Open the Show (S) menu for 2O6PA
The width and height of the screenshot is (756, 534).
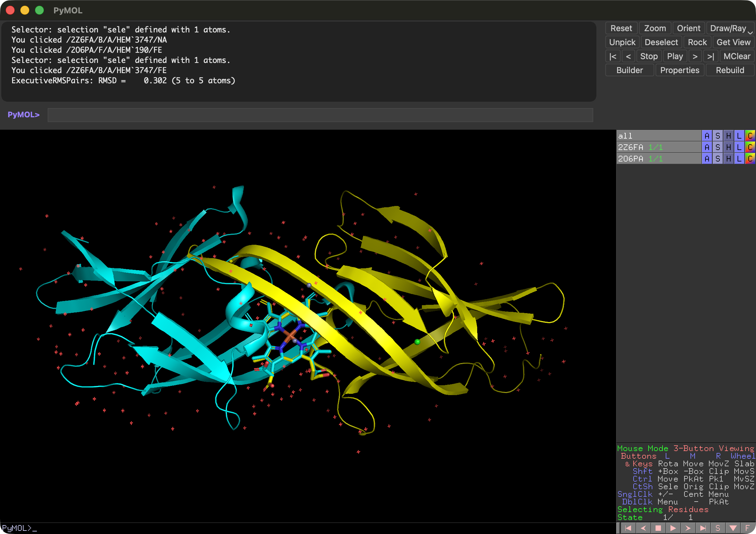718,159
